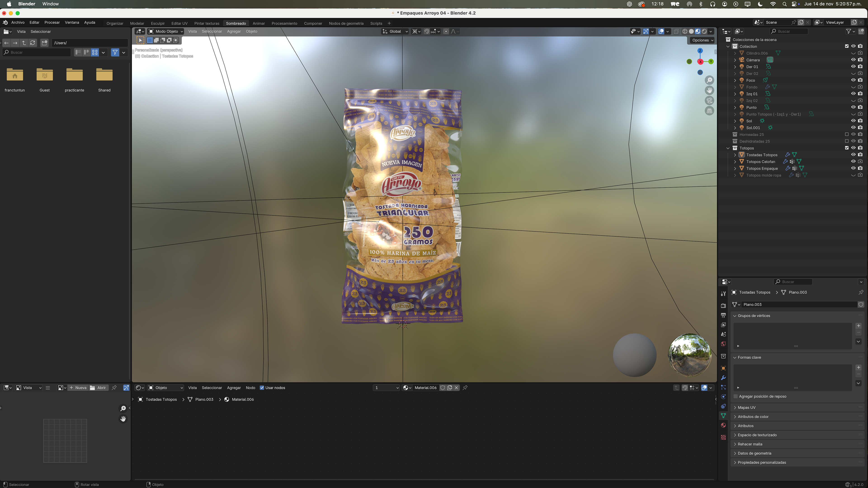Refresh the file browser listing

[33, 43]
